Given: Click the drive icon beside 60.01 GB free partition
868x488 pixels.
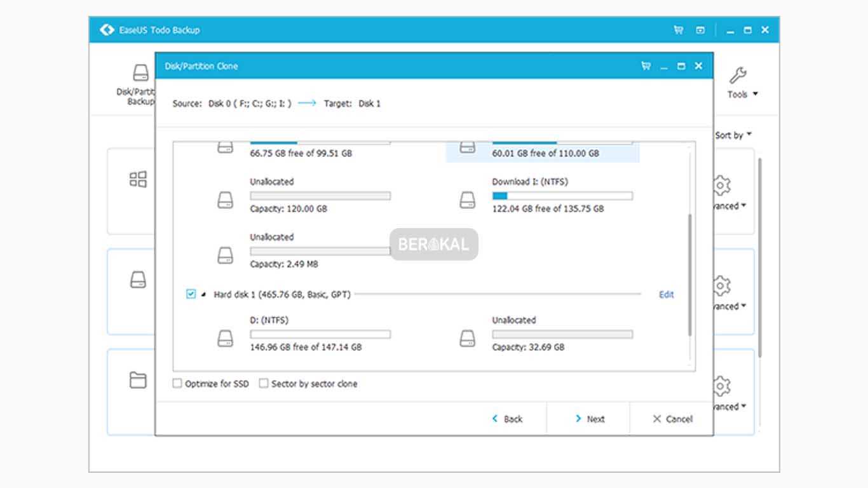Looking at the screenshot, I should click(468, 147).
